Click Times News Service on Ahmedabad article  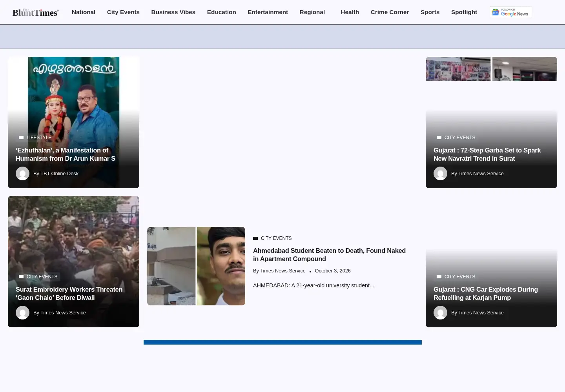pyautogui.click(x=283, y=271)
